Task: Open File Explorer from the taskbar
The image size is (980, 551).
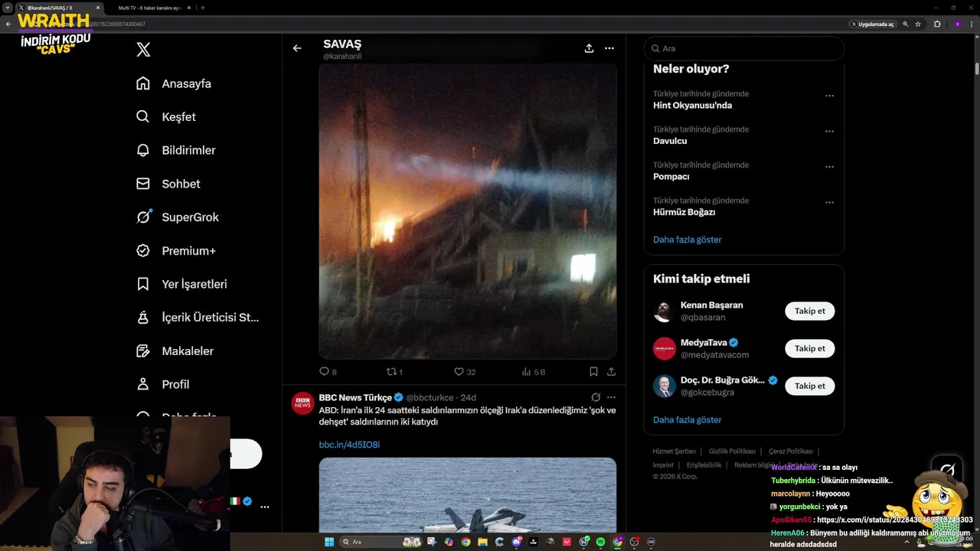Action: (x=483, y=542)
